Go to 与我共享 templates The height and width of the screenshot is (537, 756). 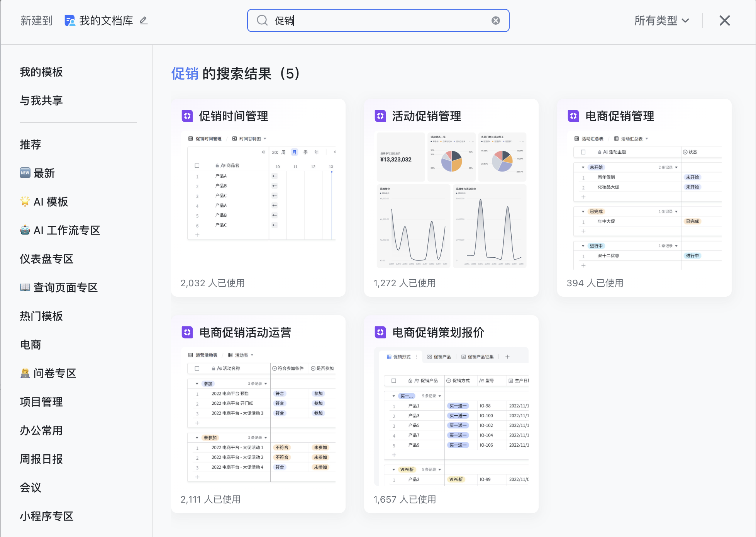click(x=41, y=100)
